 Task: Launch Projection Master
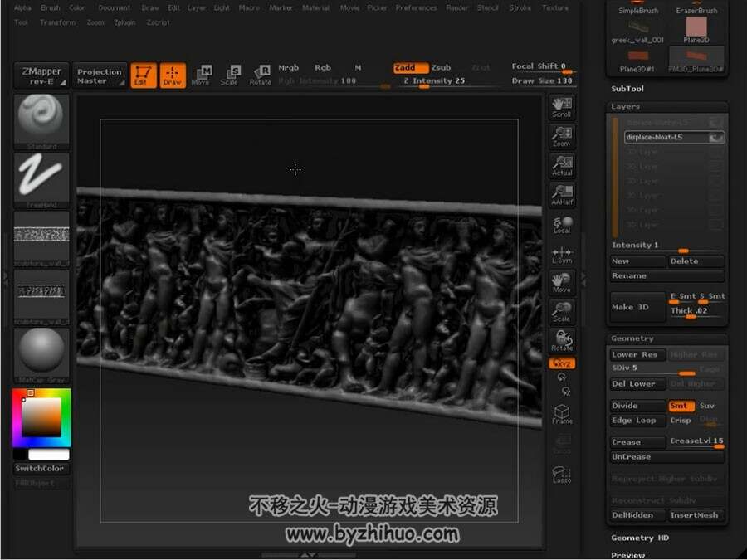(x=100, y=75)
